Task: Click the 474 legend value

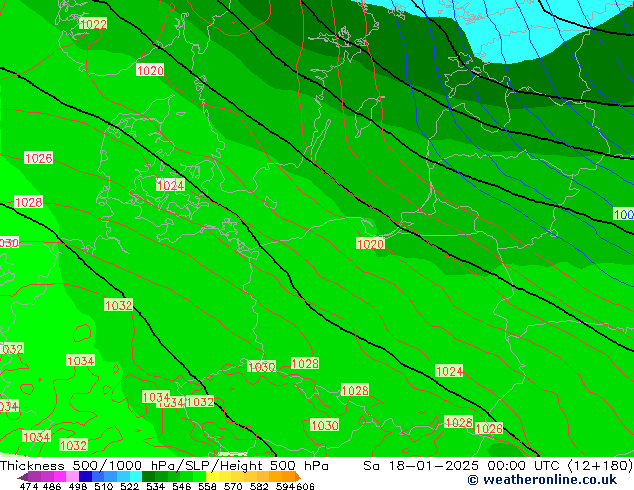Action: pos(29,486)
